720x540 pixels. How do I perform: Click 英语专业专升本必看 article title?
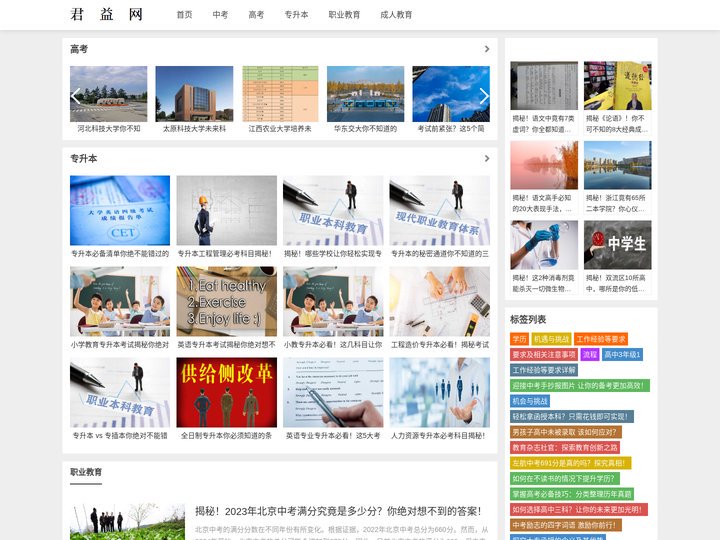(x=333, y=435)
